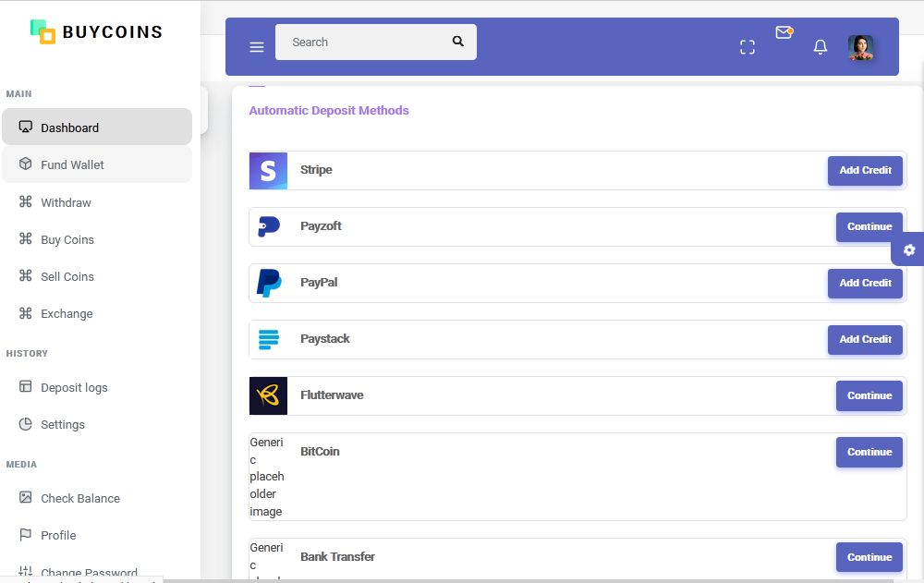Image resolution: width=924 pixels, height=583 pixels.
Task: Add Credit via Stripe
Action: coord(865,170)
